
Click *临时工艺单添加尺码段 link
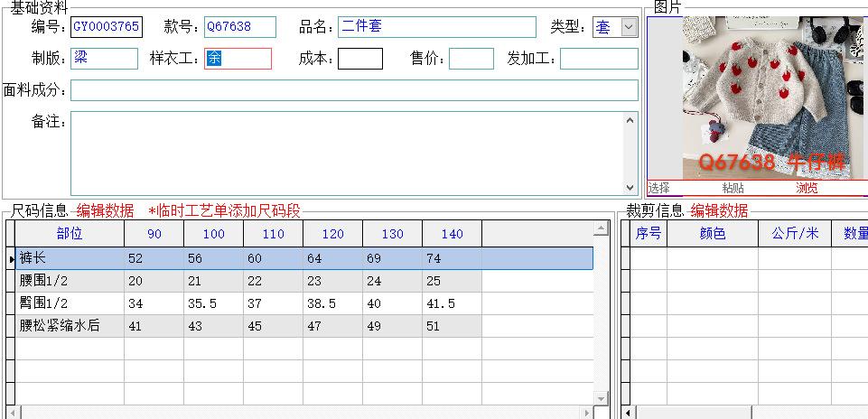(225, 211)
